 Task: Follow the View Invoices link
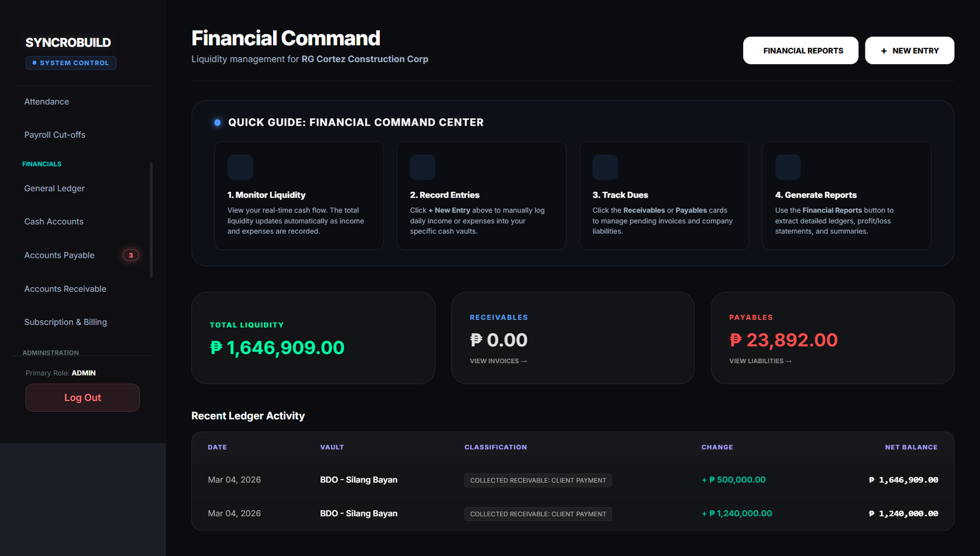point(498,361)
